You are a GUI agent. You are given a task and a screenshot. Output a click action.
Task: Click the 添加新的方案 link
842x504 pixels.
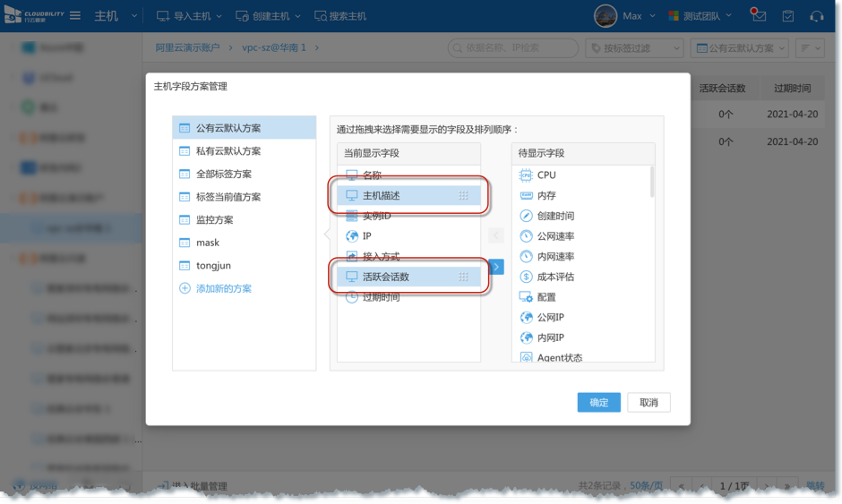coord(224,288)
